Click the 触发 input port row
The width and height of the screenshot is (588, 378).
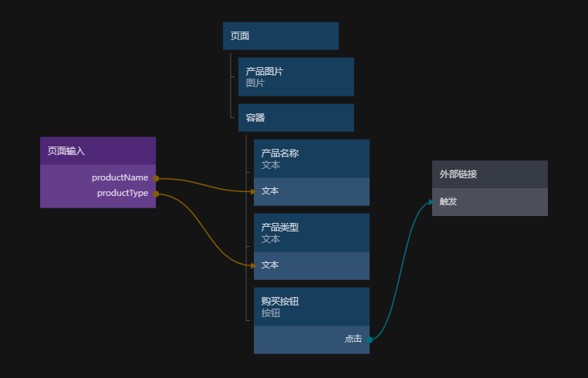tap(490, 202)
